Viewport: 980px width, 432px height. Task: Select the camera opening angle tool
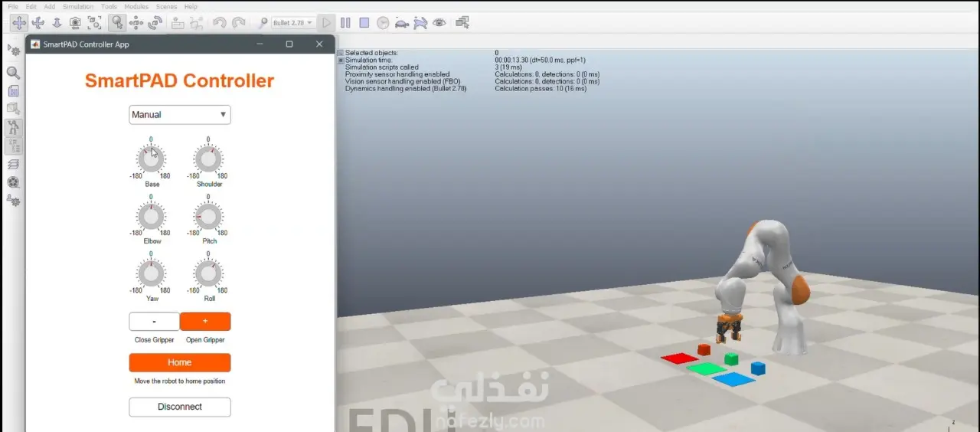75,23
